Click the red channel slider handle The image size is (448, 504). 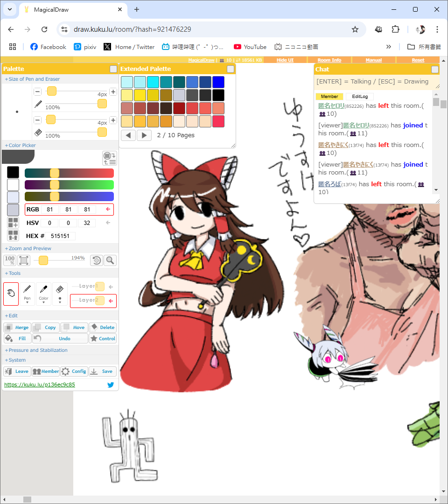click(x=55, y=173)
